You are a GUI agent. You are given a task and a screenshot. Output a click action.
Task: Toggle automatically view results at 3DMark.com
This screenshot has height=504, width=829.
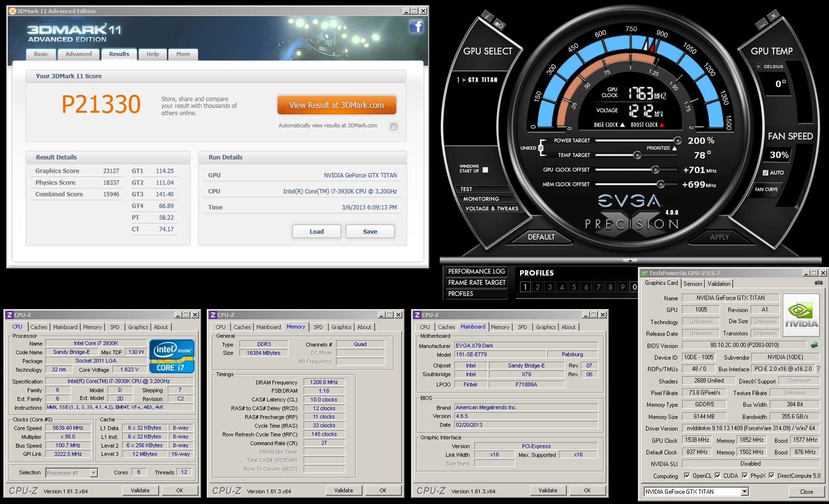(394, 126)
